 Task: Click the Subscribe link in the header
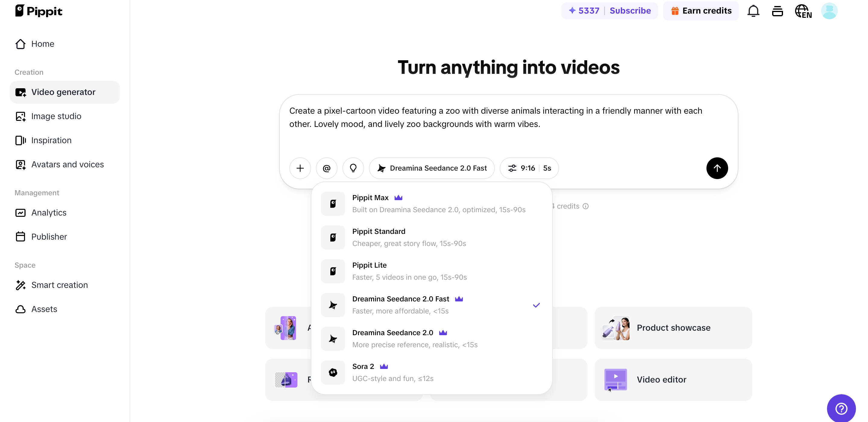pyautogui.click(x=630, y=11)
